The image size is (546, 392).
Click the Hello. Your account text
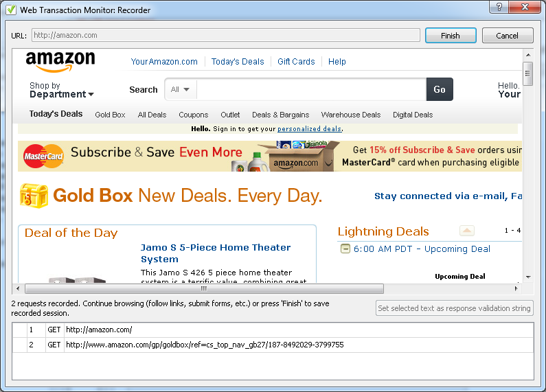pyautogui.click(x=509, y=90)
